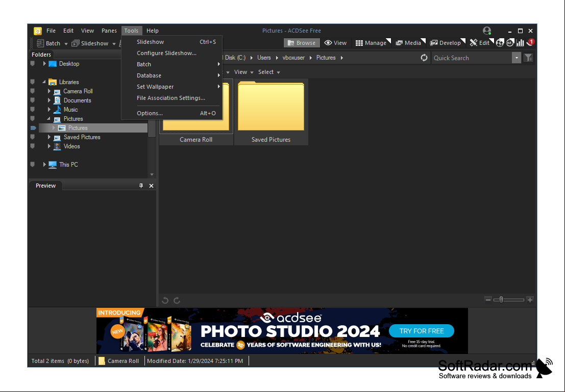Start Slideshow from the toolbar button

[90, 43]
